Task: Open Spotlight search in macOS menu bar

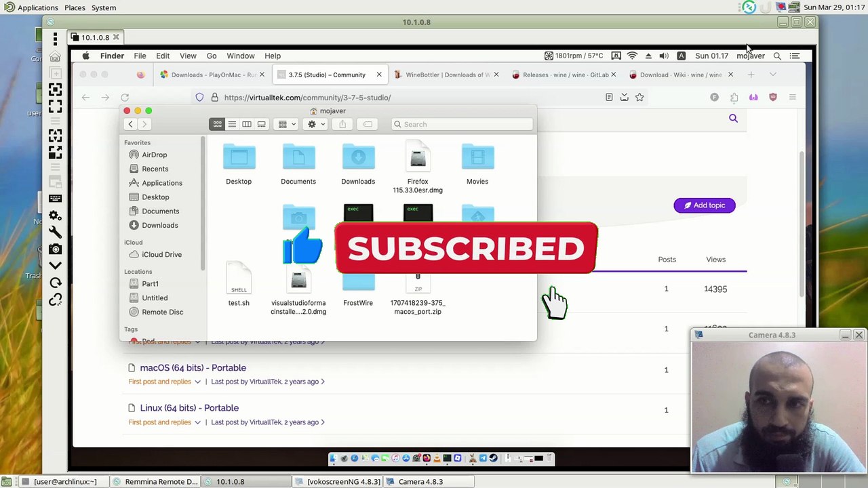Action: (x=777, y=56)
